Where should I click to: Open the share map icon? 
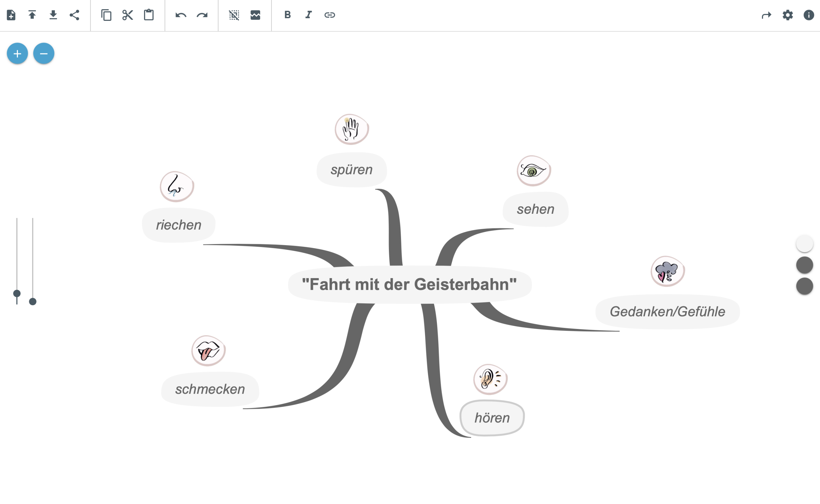(x=74, y=15)
